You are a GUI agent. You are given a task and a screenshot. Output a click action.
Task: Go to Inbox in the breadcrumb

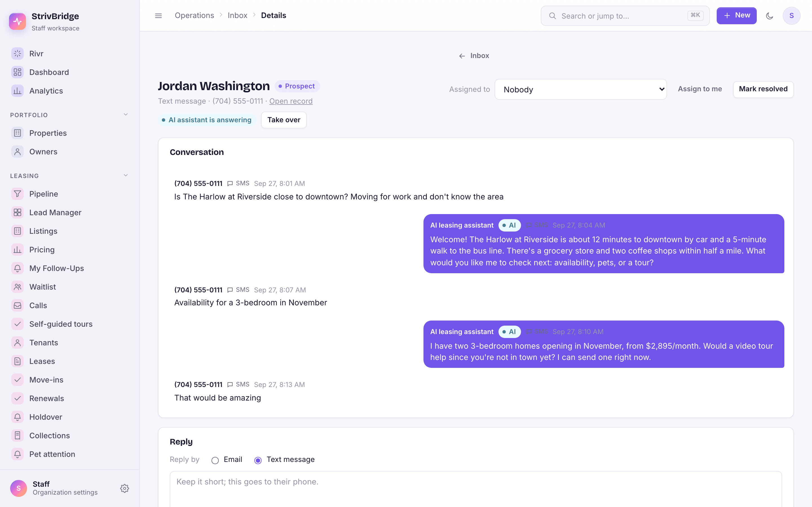click(x=237, y=15)
